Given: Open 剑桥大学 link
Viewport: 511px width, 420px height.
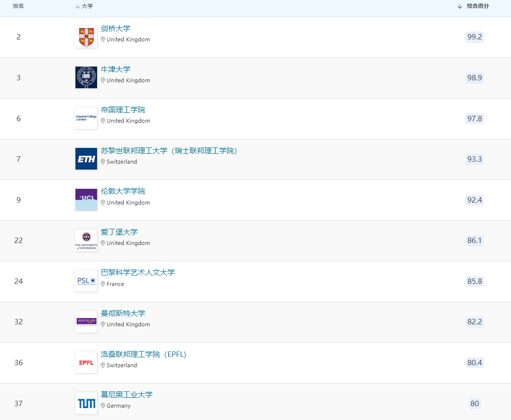Looking at the screenshot, I should click(x=115, y=29).
